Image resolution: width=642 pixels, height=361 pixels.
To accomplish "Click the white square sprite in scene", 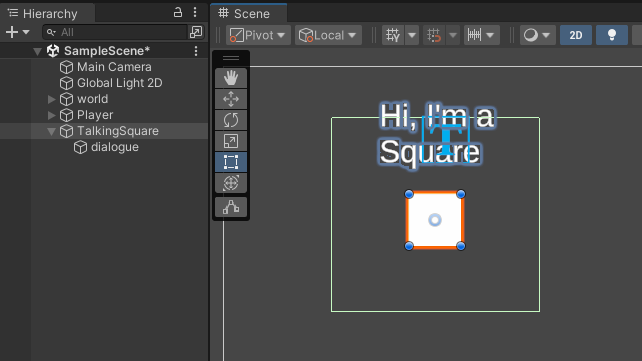I will (x=435, y=220).
